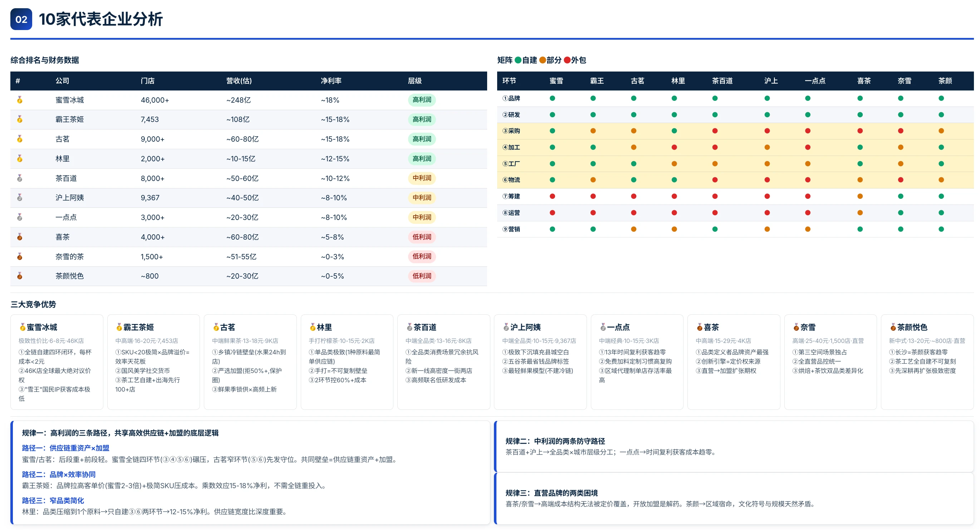Click the 霸王 dot in the ⑥物流 row
This screenshot has height=530, width=980.
[x=593, y=180]
